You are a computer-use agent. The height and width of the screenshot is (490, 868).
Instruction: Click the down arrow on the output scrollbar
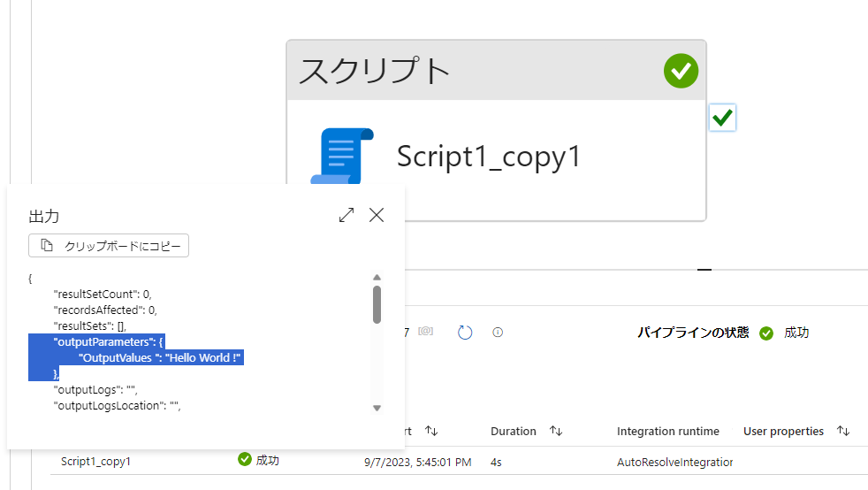point(377,408)
